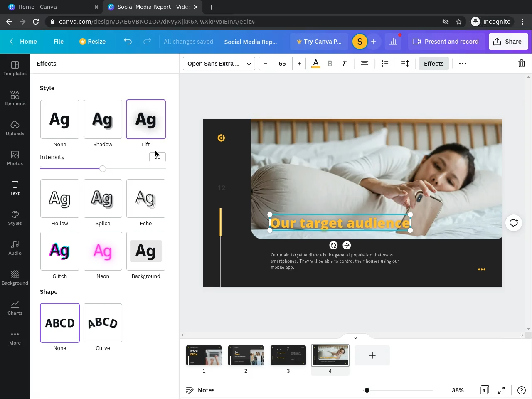Open the Elements panel in sidebar
The height and width of the screenshot is (399, 532).
click(x=15, y=98)
